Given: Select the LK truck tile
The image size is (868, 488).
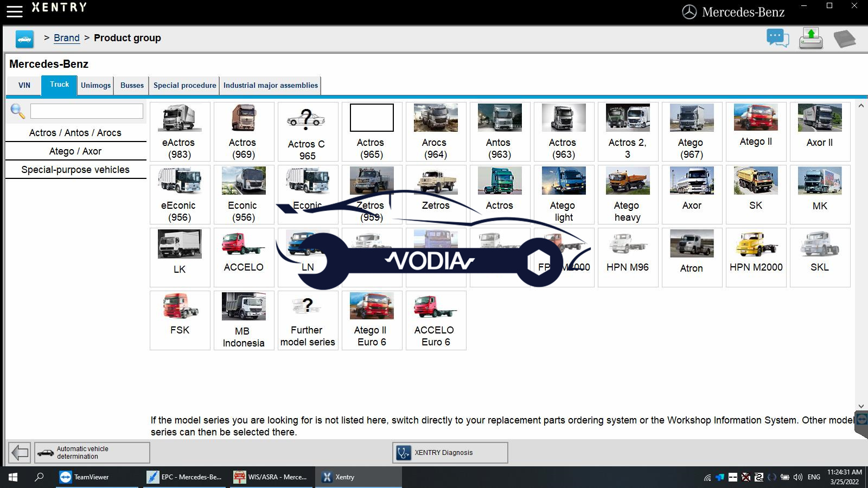Looking at the screenshot, I should (180, 258).
